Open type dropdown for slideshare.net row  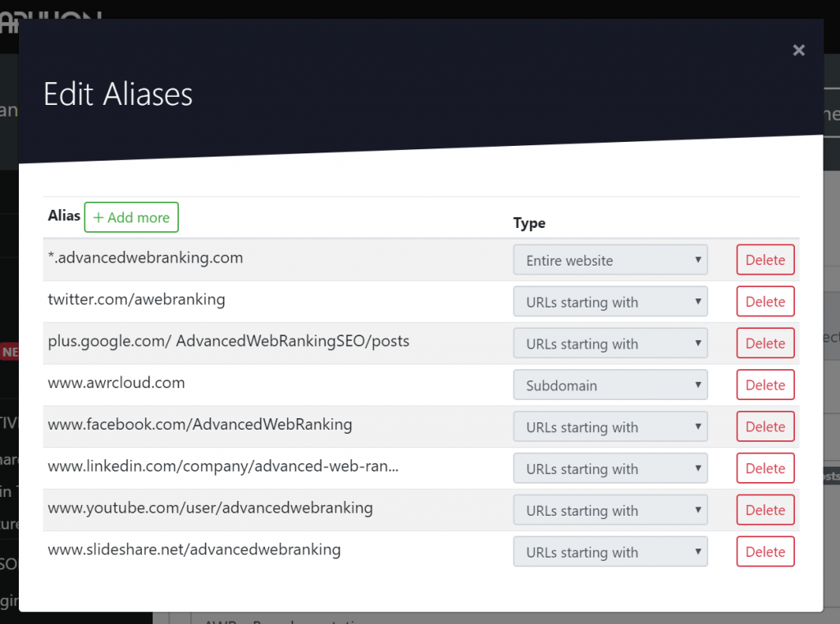(x=610, y=552)
